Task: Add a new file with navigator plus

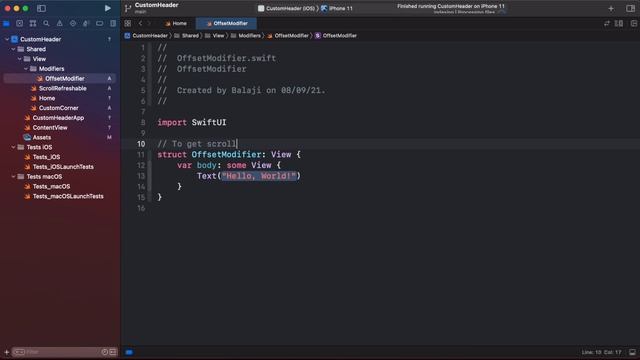Action: [x=7, y=352]
